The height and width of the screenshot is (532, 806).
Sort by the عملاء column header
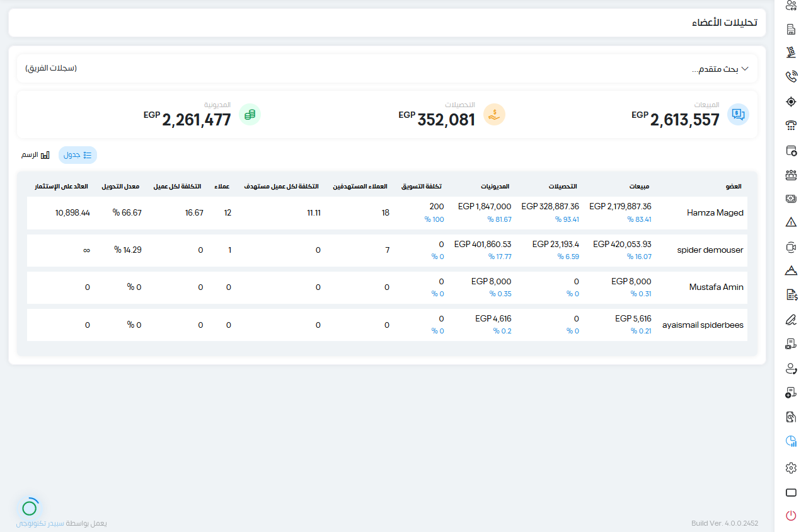(x=221, y=187)
